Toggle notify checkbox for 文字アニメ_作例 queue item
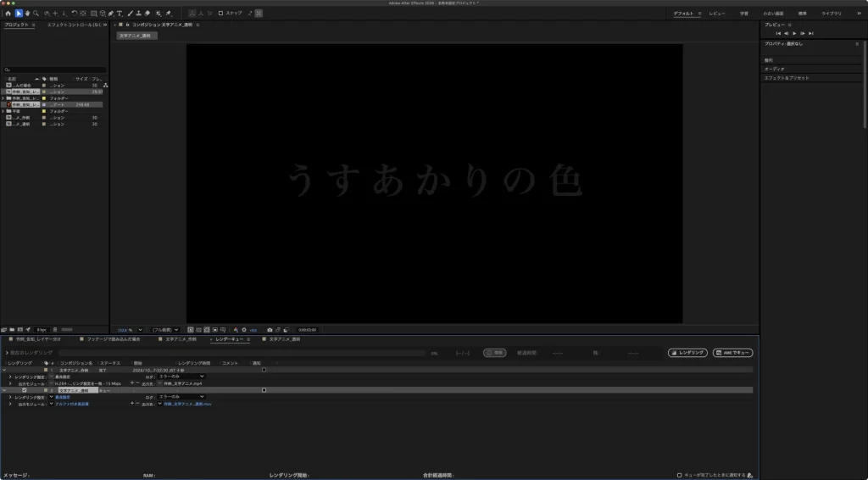This screenshot has height=480, width=868. pos(264,370)
